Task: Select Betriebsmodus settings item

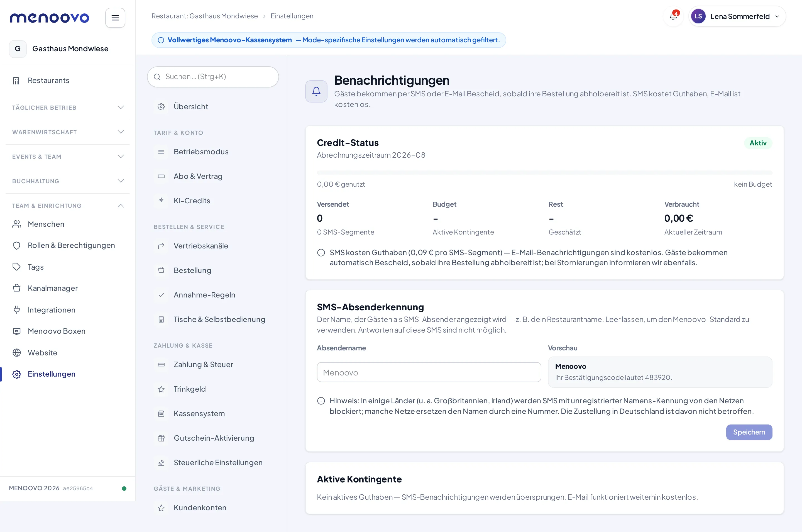Action: (x=213, y=152)
